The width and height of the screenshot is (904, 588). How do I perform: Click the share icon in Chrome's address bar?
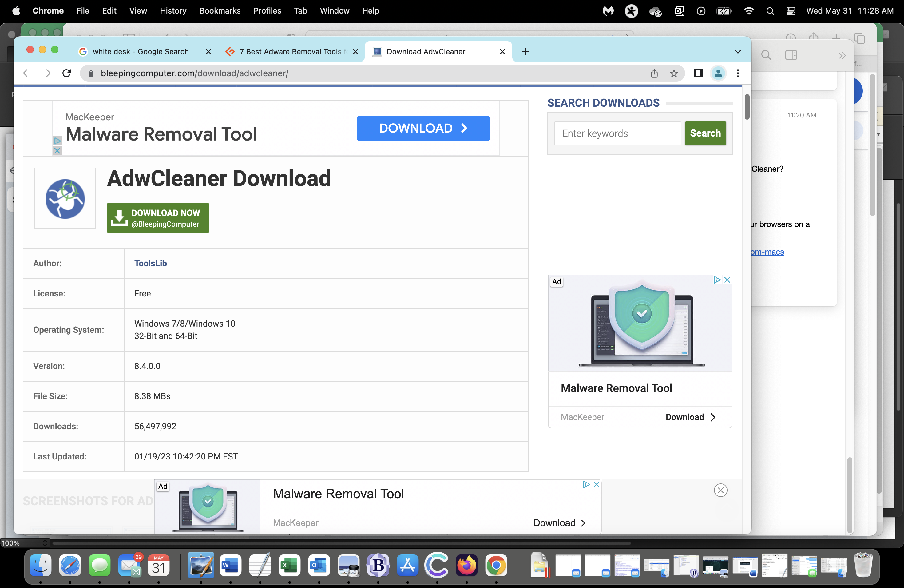coord(654,73)
